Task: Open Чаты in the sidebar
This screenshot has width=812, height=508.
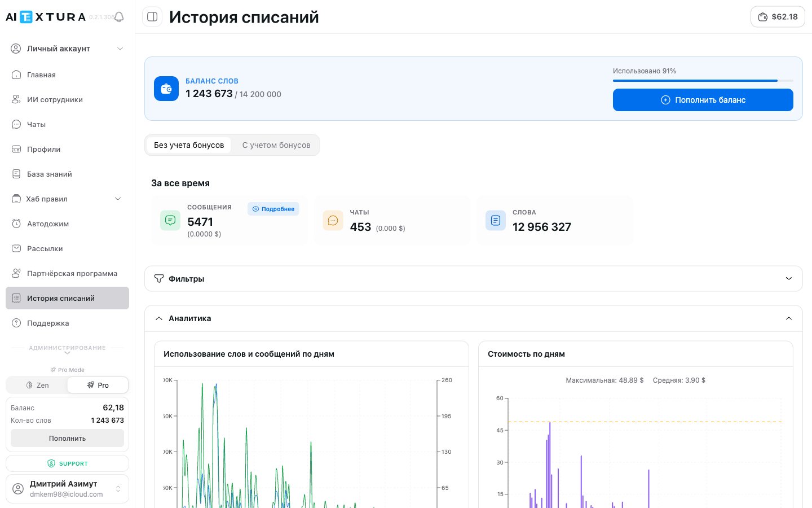Action: 67,124
